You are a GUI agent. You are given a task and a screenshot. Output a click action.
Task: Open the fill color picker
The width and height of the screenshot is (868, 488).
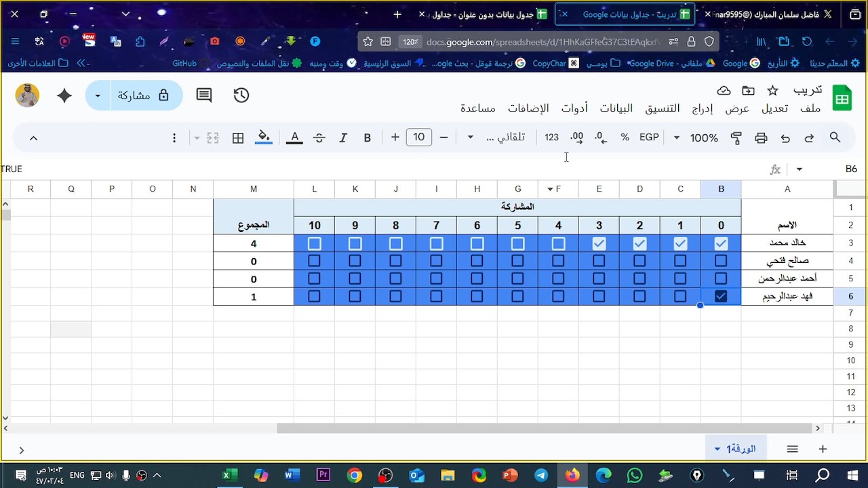[264, 138]
